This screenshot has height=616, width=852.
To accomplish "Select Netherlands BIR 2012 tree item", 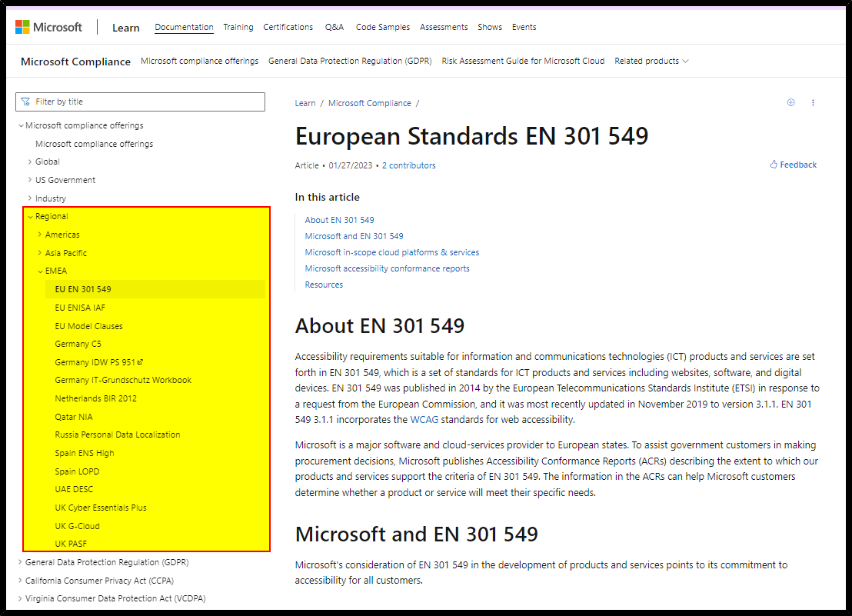I will (95, 398).
